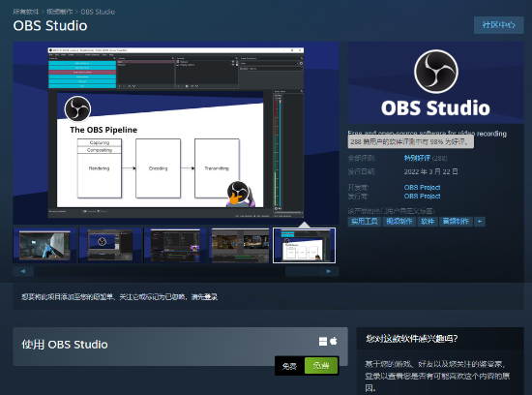Click the left arrow of screenshot strip
Image resolution: width=532 pixels, height=395 pixels.
tap(23, 271)
